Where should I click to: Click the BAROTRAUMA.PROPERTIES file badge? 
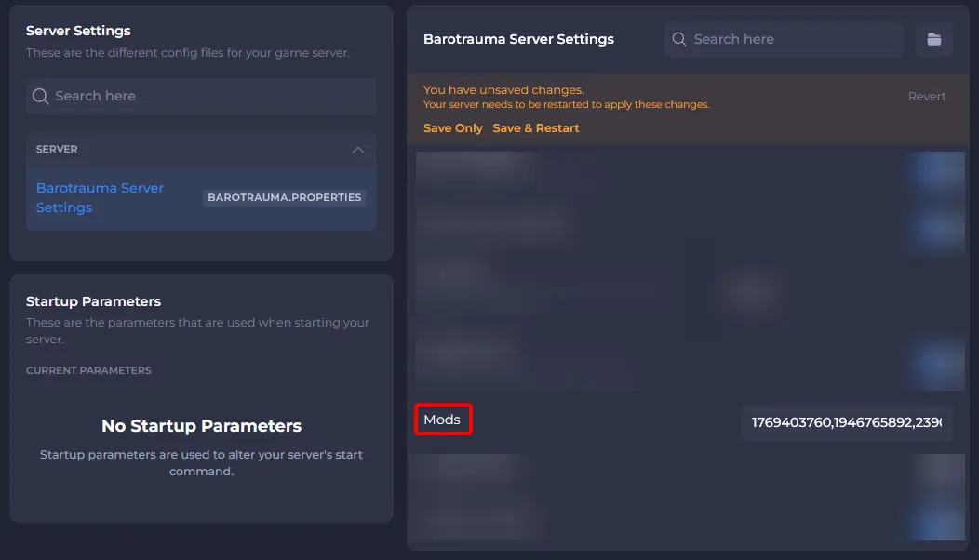(x=284, y=197)
